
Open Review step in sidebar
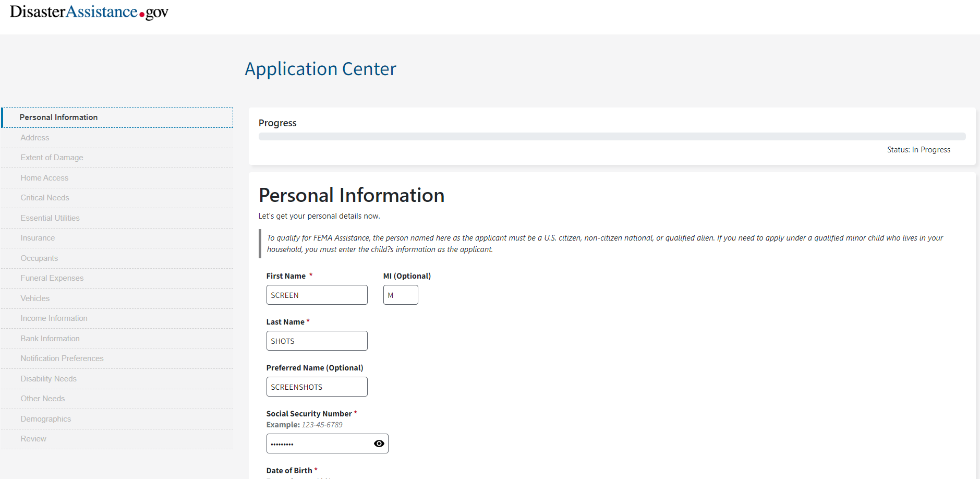[33, 439]
